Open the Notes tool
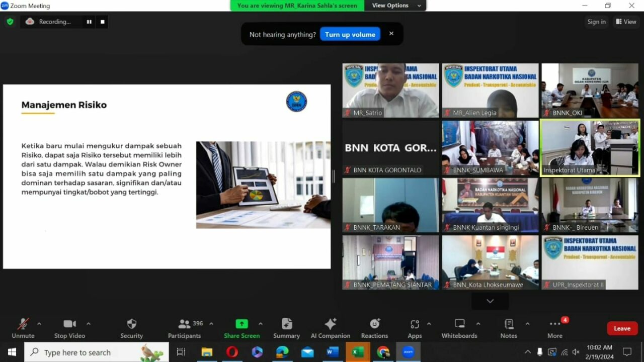 pyautogui.click(x=509, y=328)
